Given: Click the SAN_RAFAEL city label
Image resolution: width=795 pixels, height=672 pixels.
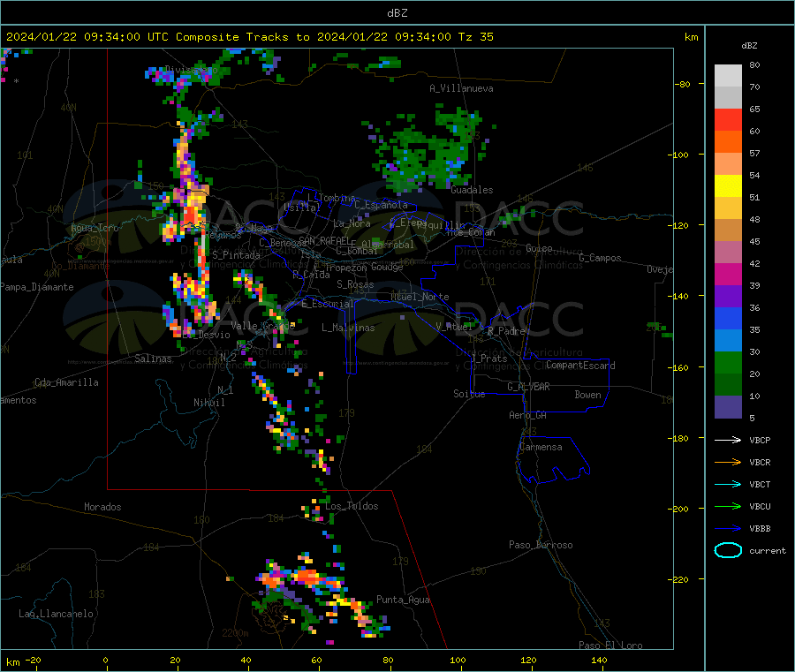Looking at the screenshot, I should tap(324, 240).
